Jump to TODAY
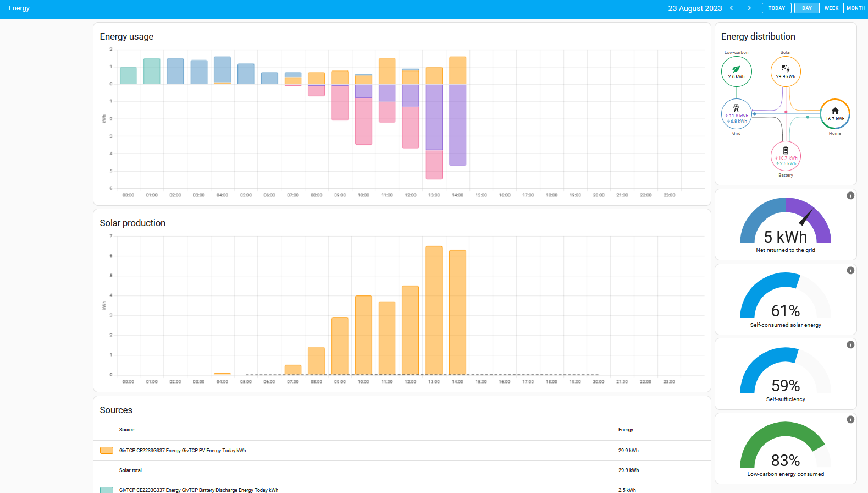This screenshot has height=493, width=868. (x=776, y=8)
